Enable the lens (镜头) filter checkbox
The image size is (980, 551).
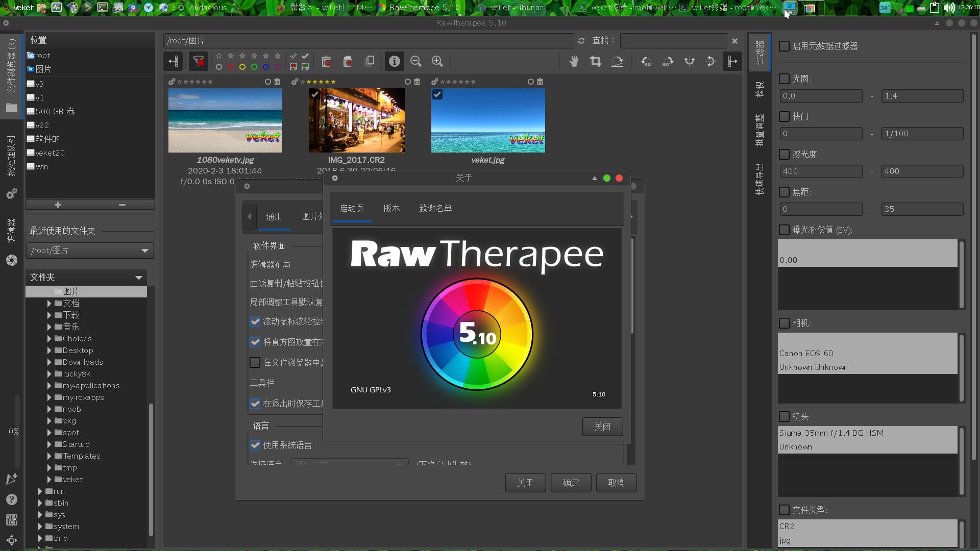[x=785, y=416]
